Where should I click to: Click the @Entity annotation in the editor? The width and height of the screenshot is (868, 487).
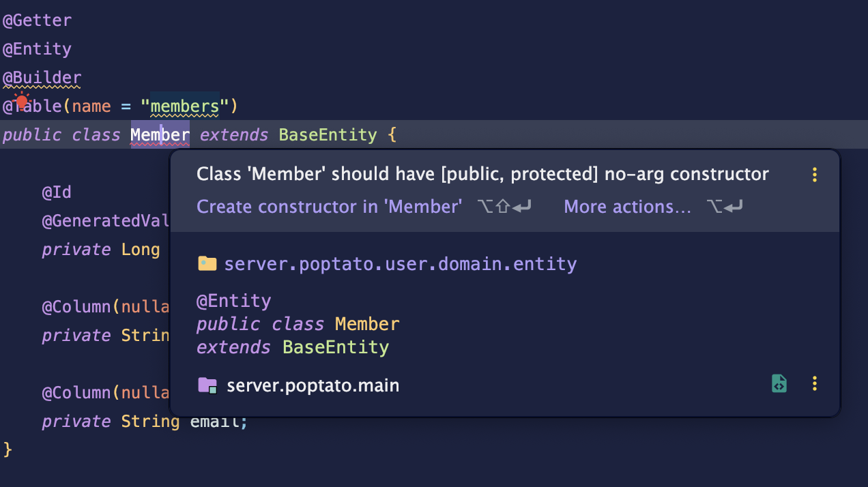[x=38, y=49]
